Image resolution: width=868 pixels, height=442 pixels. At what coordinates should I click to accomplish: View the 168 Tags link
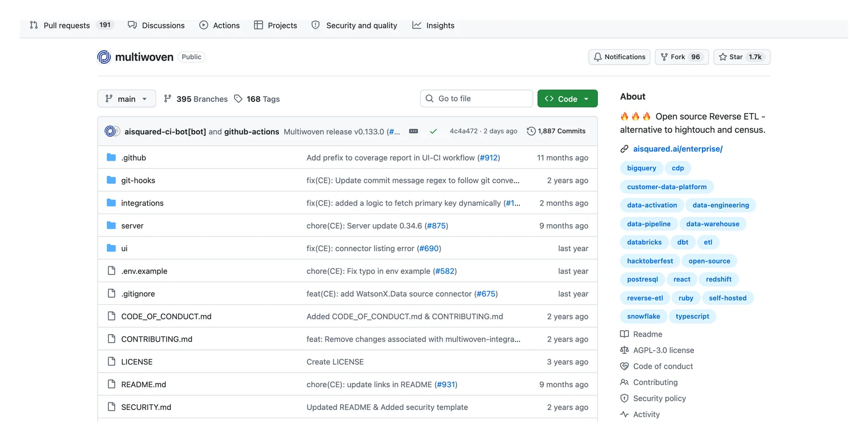257,99
